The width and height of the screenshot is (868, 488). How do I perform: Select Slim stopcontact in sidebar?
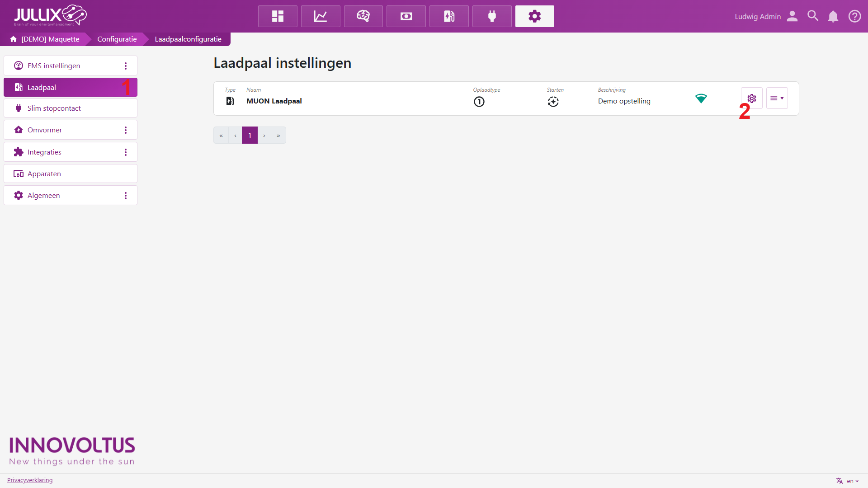coord(54,108)
